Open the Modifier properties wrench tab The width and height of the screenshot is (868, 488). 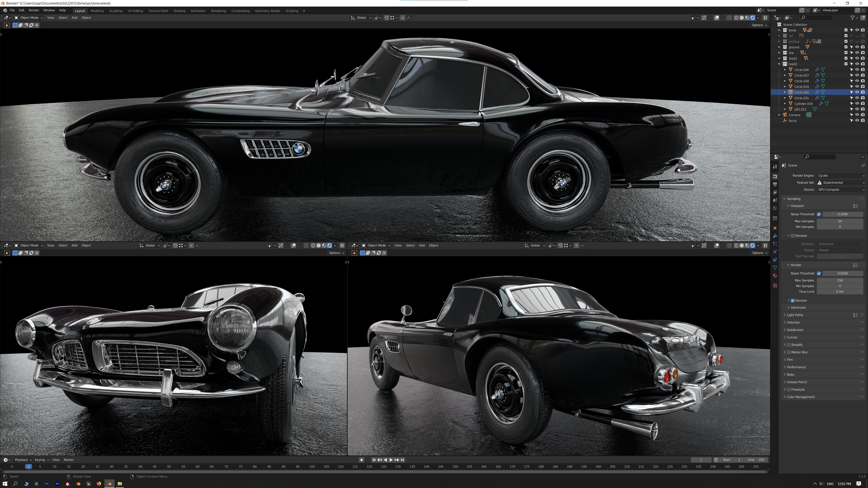(x=775, y=236)
